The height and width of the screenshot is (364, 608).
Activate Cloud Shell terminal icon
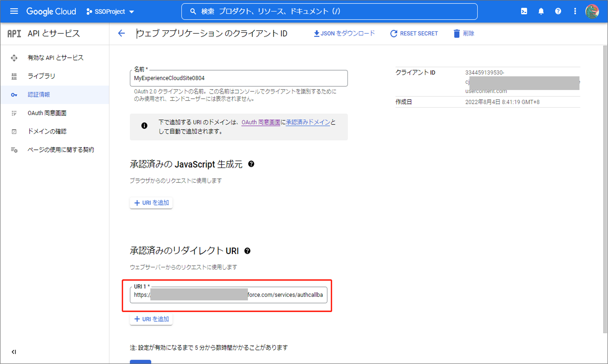[524, 11]
